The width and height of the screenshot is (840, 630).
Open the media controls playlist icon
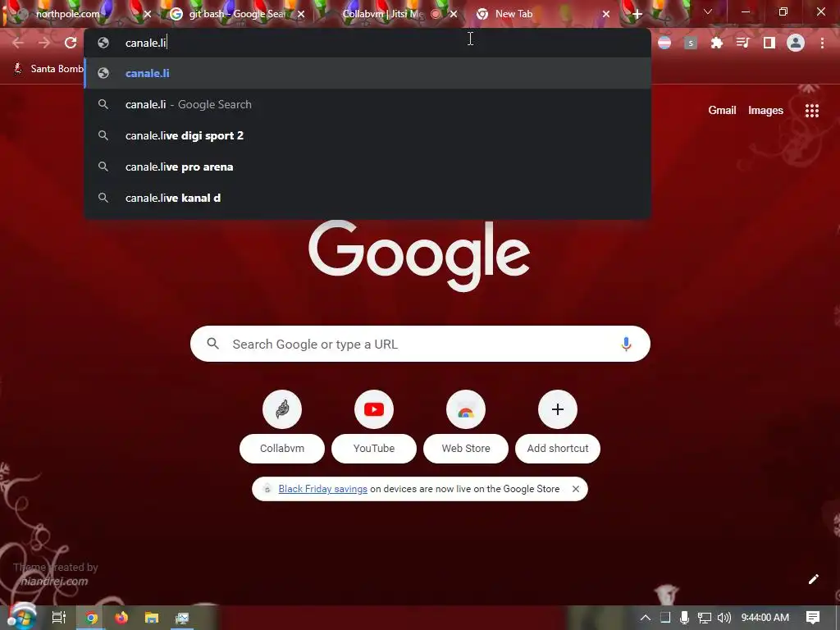click(x=742, y=43)
